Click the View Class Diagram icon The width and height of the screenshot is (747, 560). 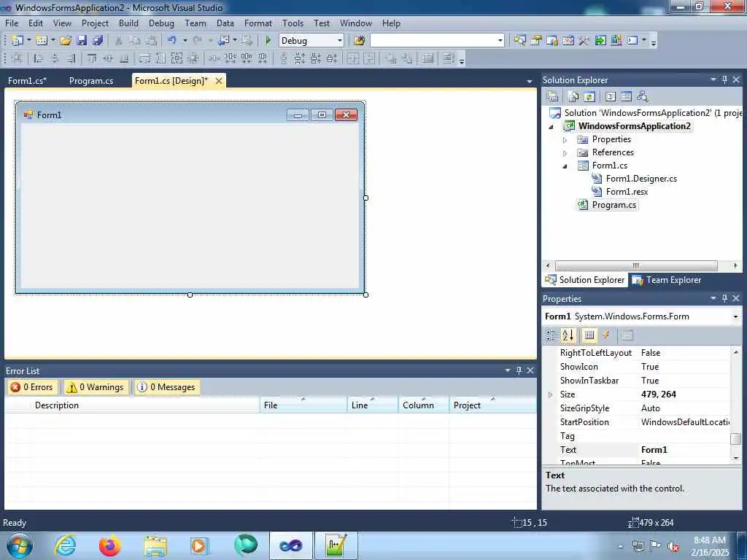[643, 97]
